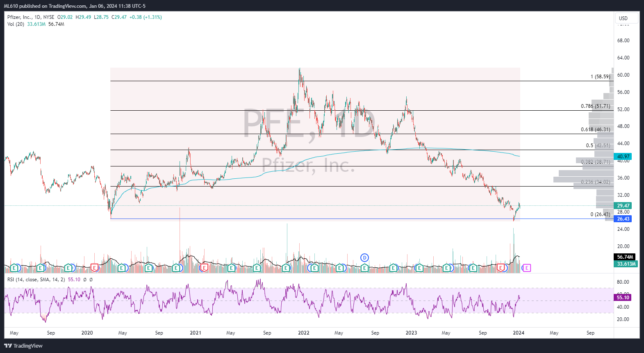The width and height of the screenshot is (644, 353).
Task: Select the Vol (20) indicator legend
Action: 16,24
